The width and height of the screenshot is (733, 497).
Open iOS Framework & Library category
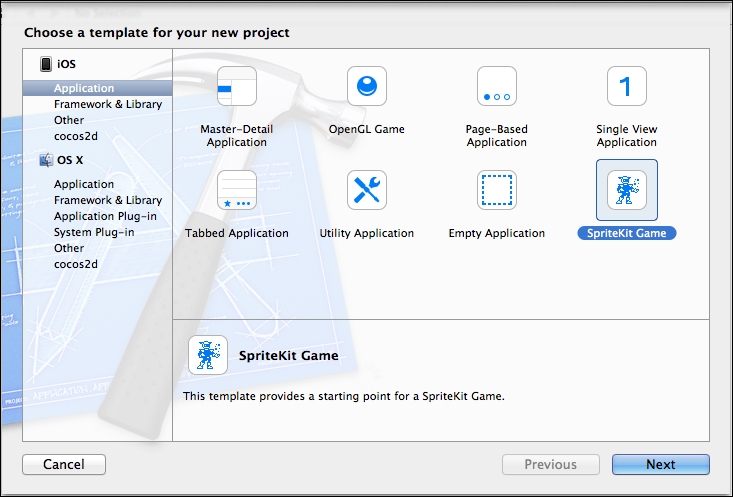tap(108, 104)
